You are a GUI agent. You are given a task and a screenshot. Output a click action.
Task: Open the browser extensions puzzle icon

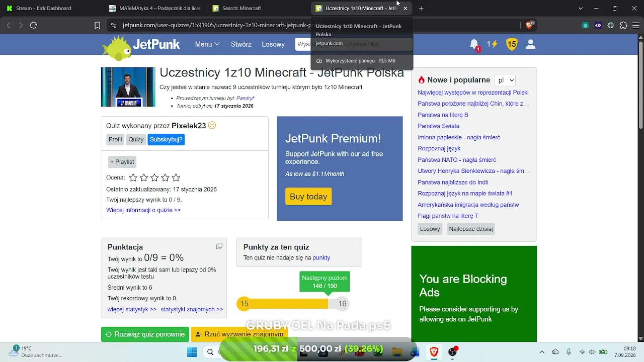tap(623, 25)
